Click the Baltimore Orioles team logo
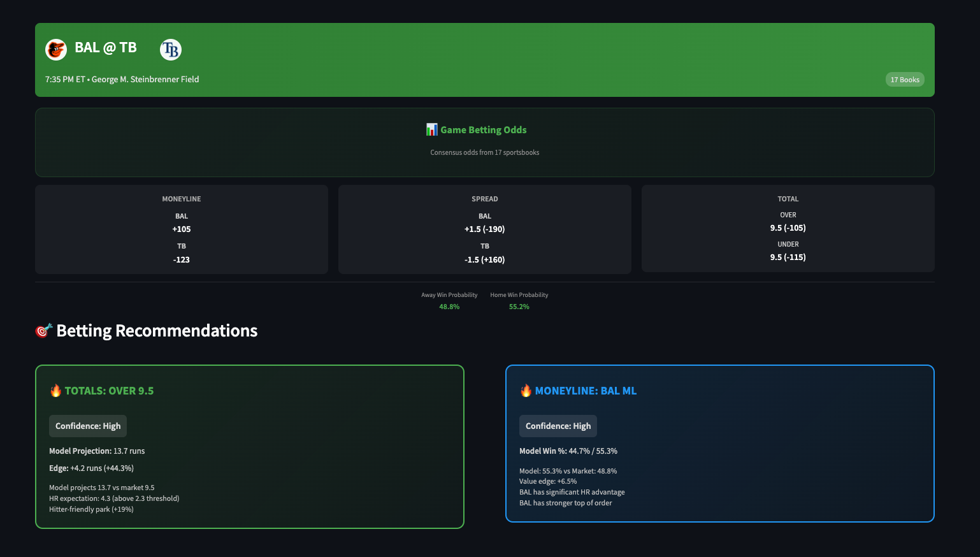980x557 pixels. [56, 49]
